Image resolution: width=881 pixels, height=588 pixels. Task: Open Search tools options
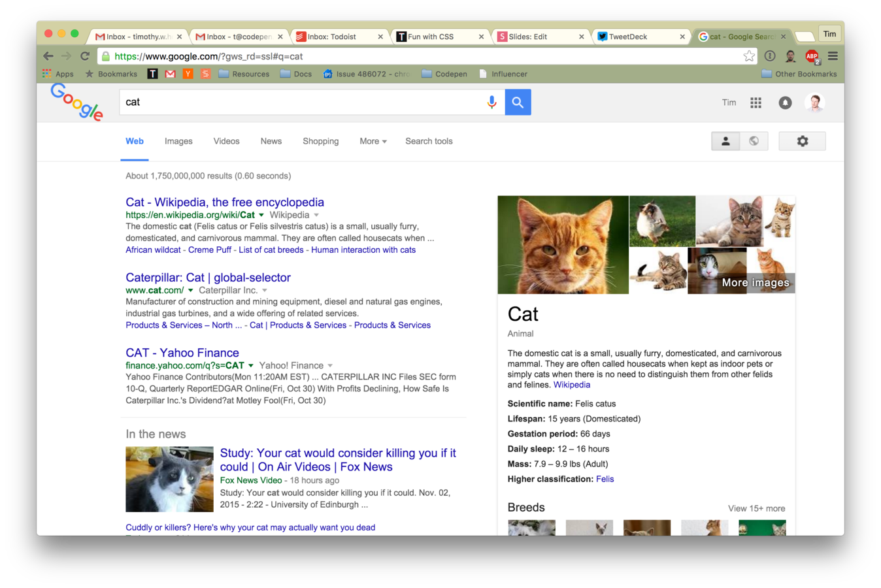[429, 141]
